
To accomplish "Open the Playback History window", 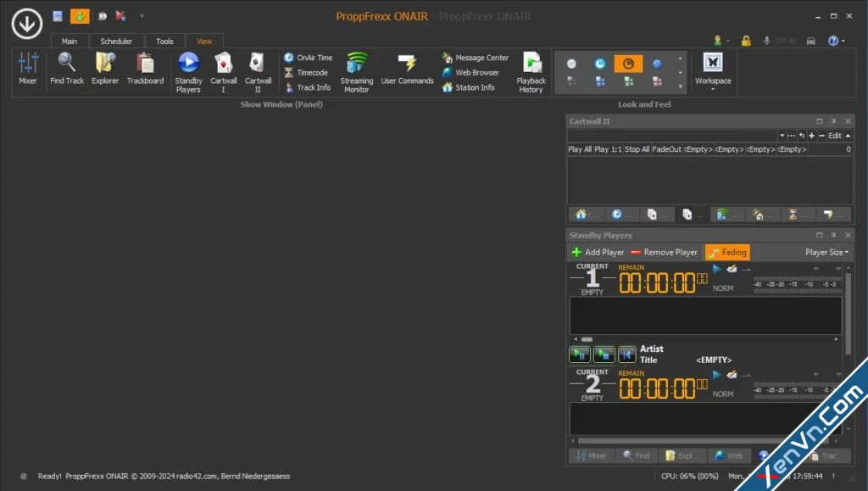I will [531, 73].
